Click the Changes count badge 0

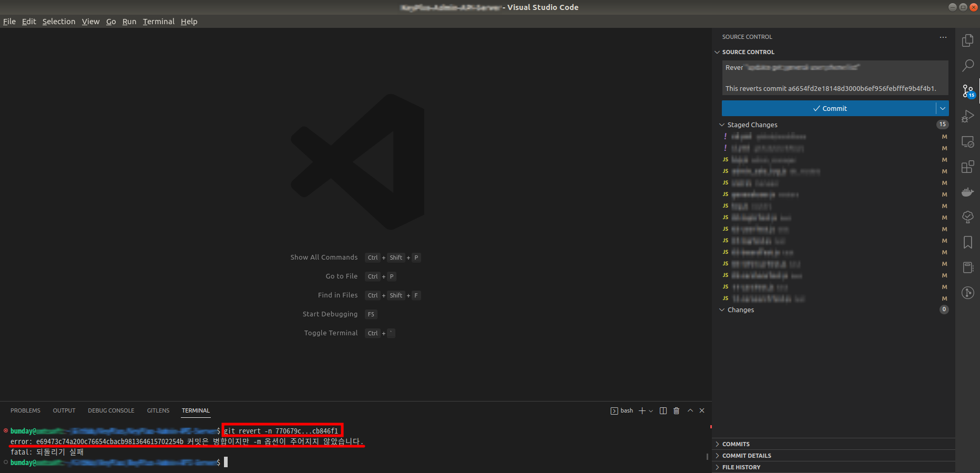(944, 310)
